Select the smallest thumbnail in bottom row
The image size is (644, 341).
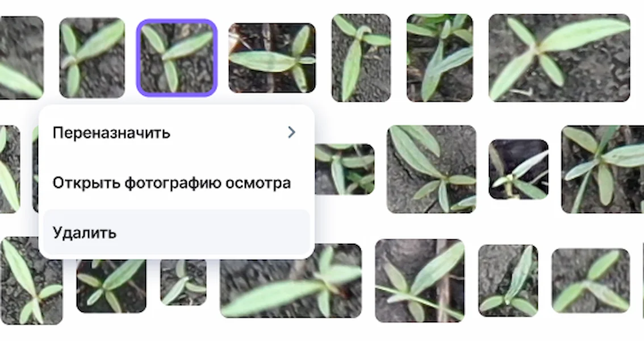[183, 282]
